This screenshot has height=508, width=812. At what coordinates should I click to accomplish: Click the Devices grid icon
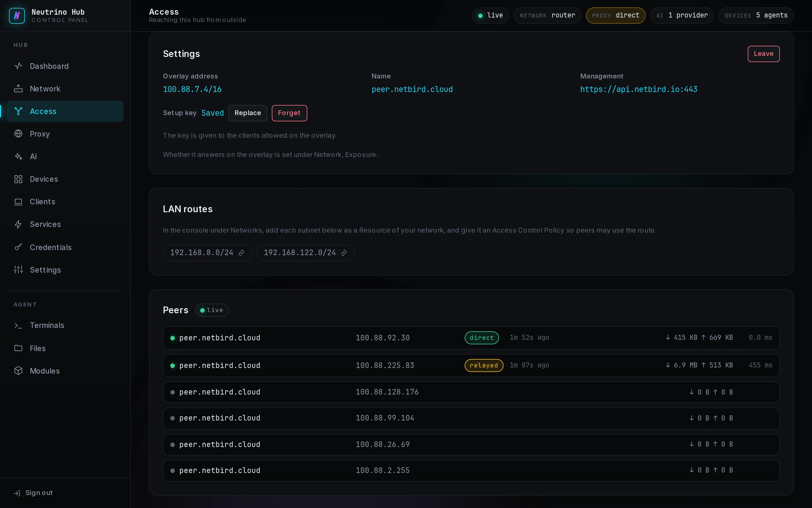tap(18, 179)
